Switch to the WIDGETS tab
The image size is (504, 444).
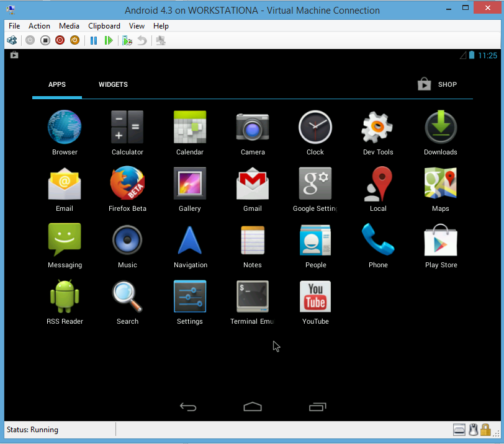(x=113, y=84)
